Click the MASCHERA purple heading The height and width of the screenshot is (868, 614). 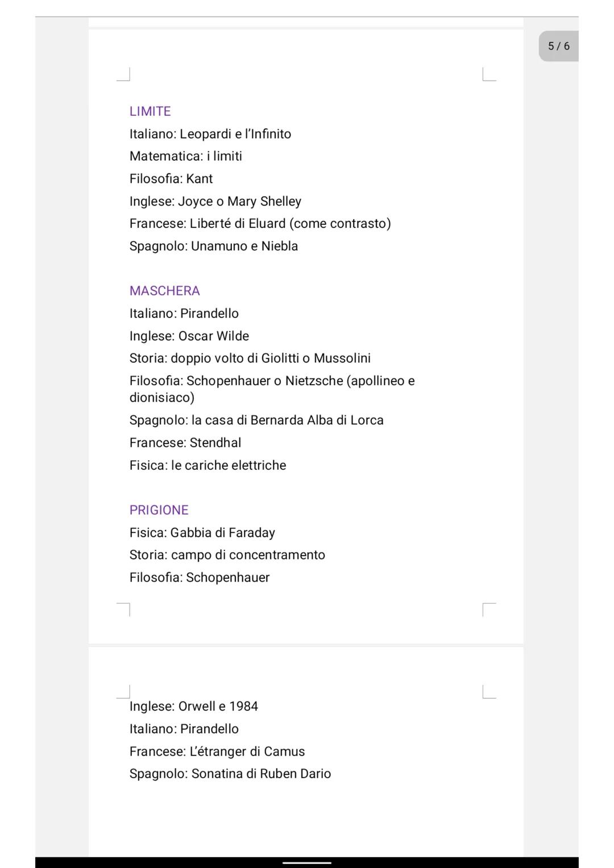tap(164, 291)
